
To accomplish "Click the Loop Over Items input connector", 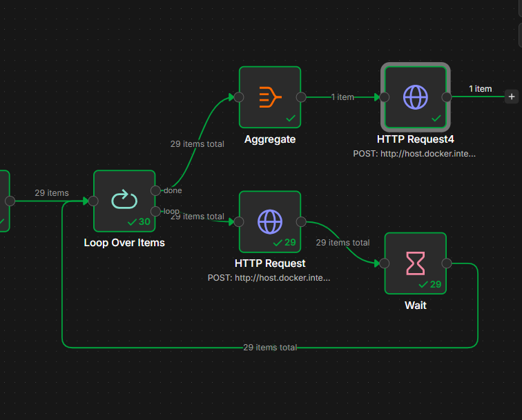I will [93, 201].
